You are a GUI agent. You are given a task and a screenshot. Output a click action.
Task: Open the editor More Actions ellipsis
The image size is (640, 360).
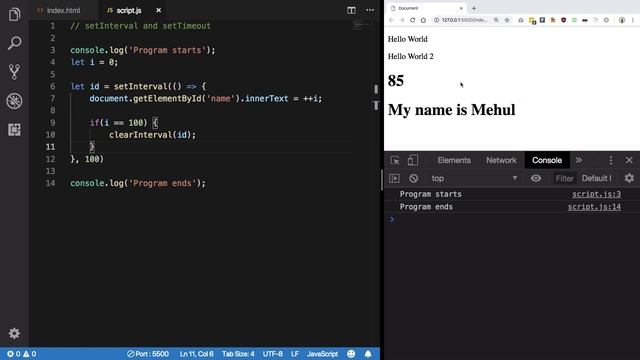[370, 10]
